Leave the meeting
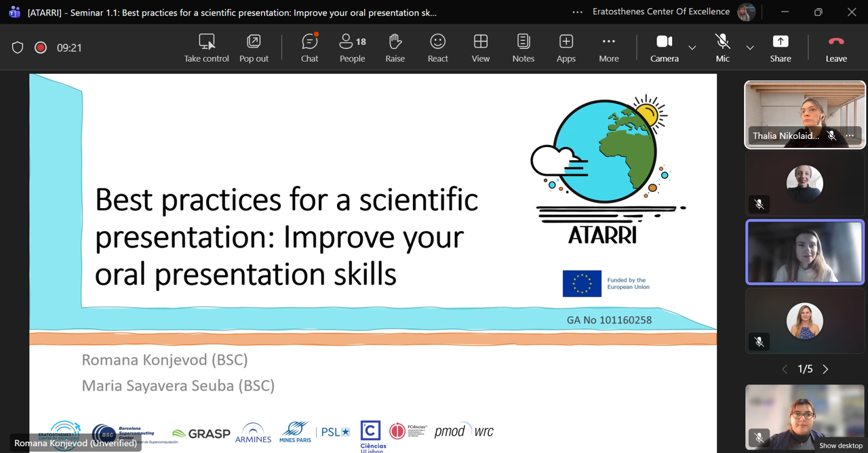 [835, 47]
